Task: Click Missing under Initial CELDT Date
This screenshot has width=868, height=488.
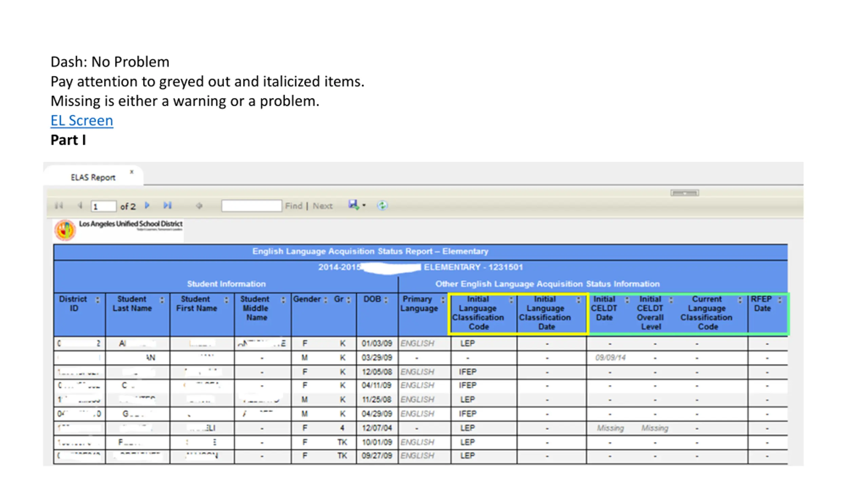Action: point(610,428)
